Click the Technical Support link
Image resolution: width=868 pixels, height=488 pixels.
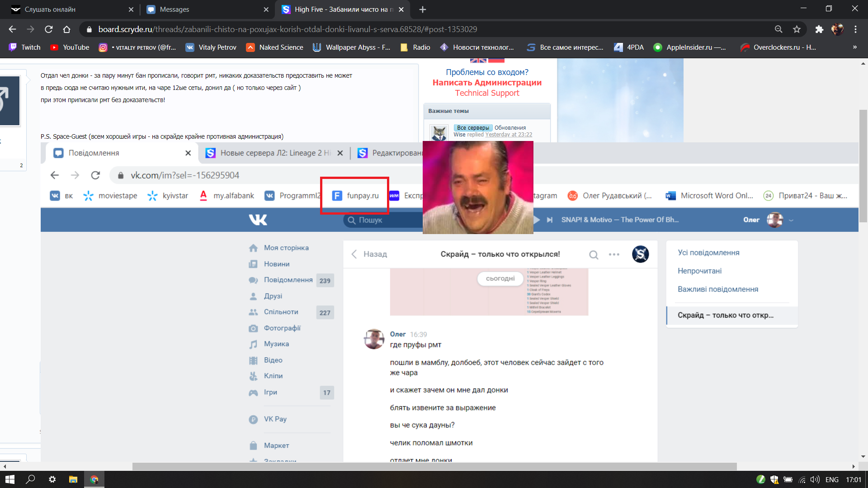[487, 93]
